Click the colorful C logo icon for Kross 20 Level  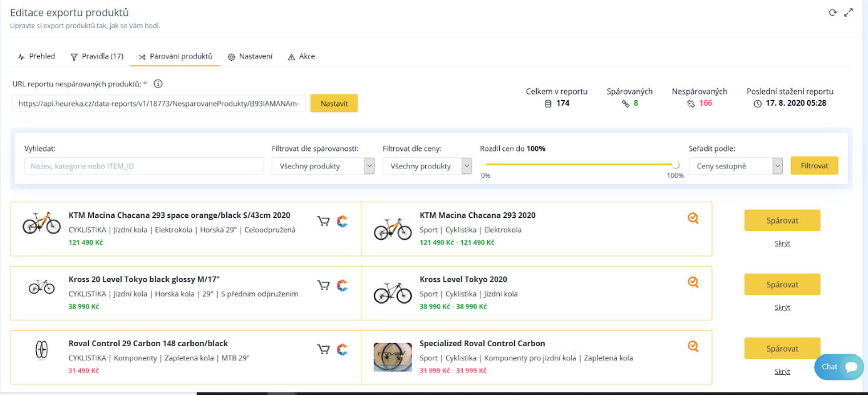click(342, 285)
